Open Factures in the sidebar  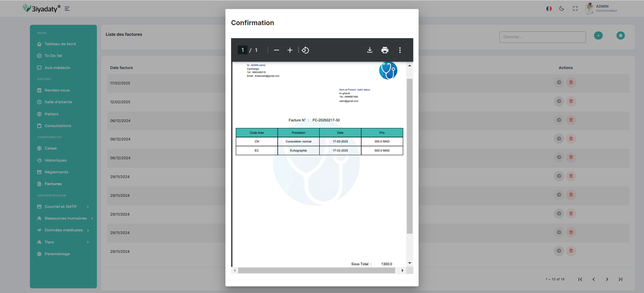coord(53,184)
